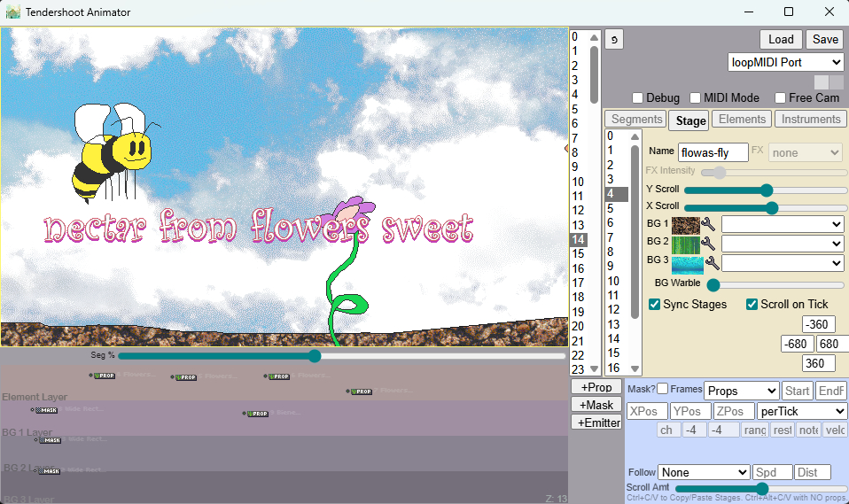Screen dimensions: 849x504
Task: Click the BG 1 wrench settings icon
Action: pos(709,224)
